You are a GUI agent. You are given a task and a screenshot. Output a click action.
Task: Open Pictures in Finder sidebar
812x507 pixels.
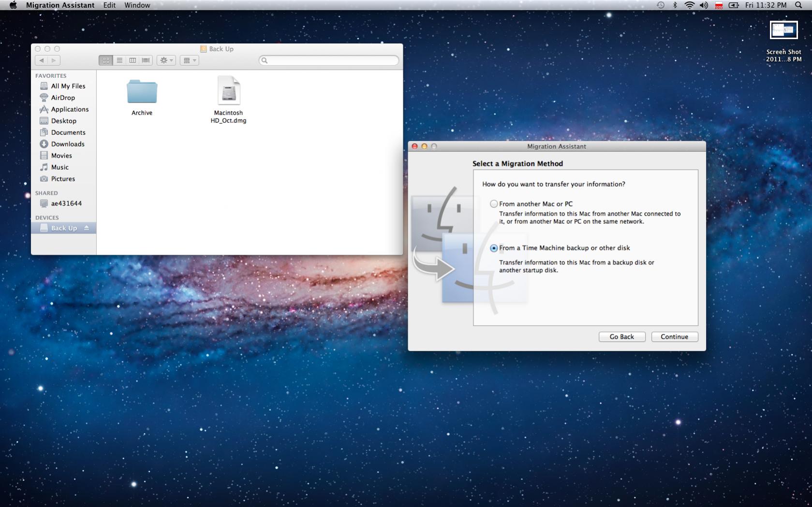63,179
